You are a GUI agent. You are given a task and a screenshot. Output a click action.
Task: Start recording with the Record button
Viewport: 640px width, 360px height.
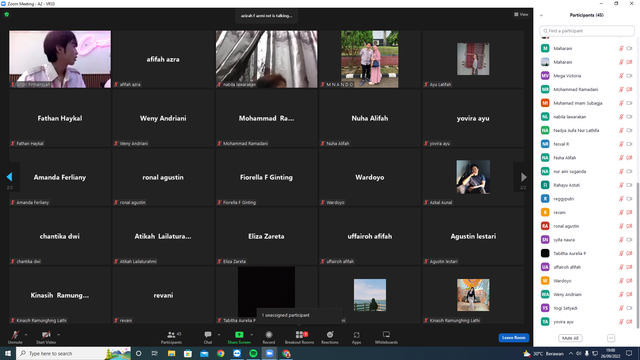269,337
